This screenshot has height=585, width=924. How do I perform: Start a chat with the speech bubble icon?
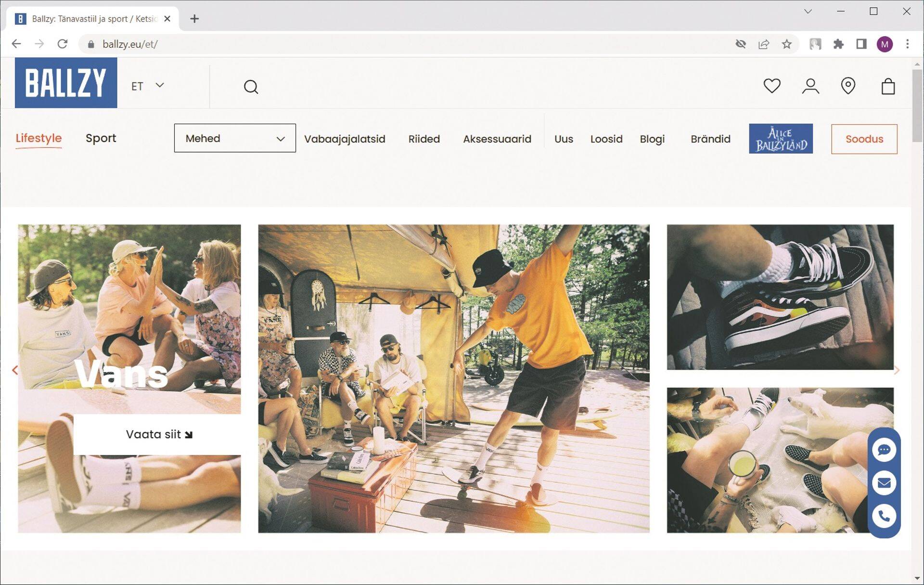point(884,450)
